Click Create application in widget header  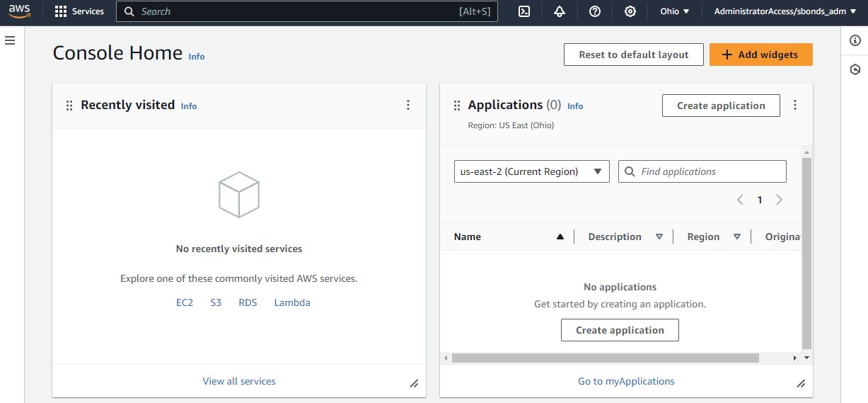721,106
